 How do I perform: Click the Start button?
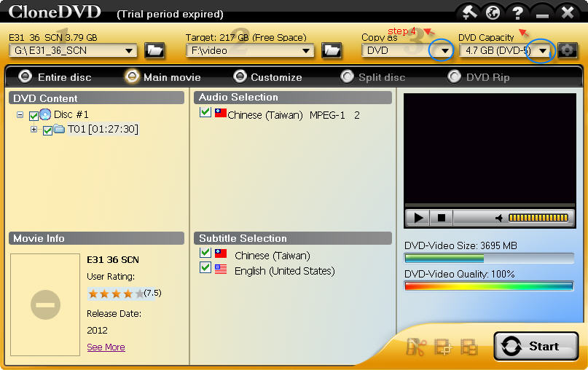point(536,346)
